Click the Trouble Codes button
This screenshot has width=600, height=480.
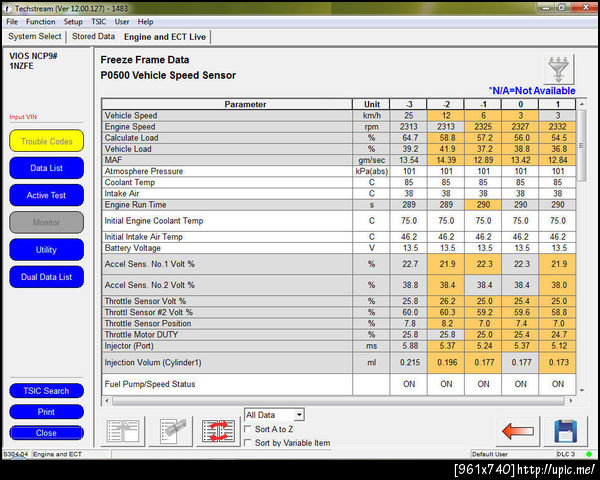[46, 141]
